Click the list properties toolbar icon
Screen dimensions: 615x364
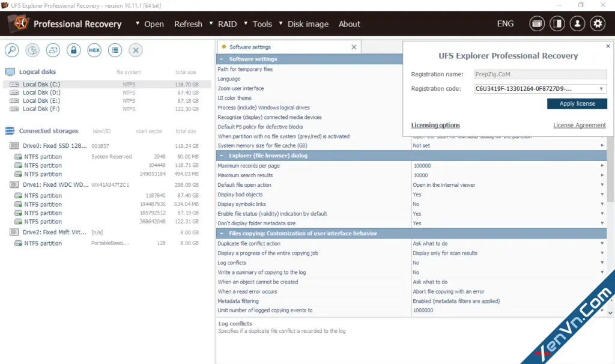point(115,50)
